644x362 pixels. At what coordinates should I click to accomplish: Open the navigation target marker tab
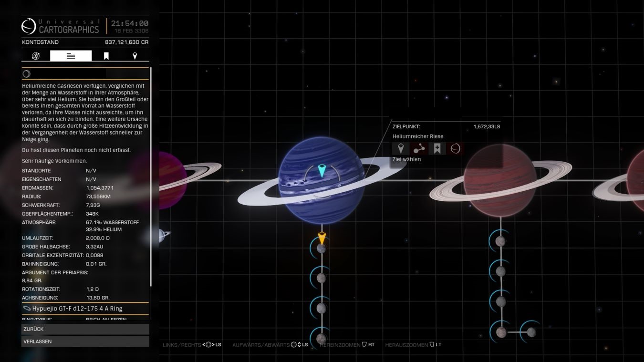[x=135, y=56]
